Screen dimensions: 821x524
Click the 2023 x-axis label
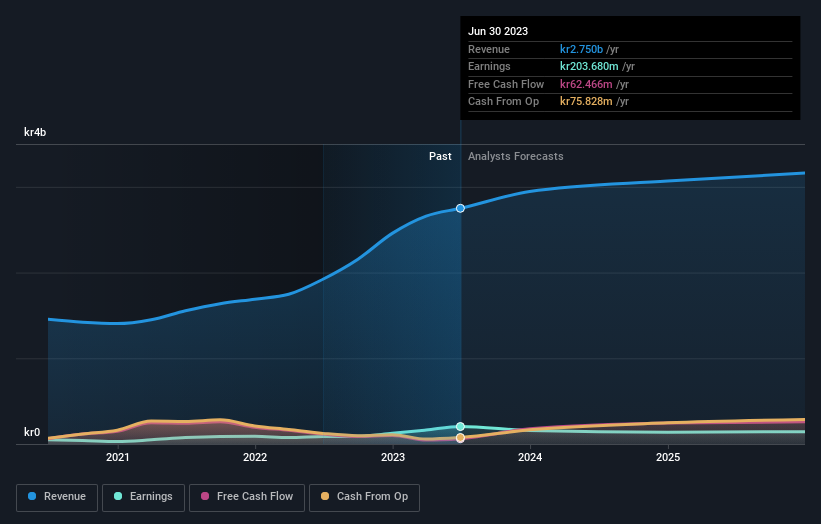pos(393,457)
